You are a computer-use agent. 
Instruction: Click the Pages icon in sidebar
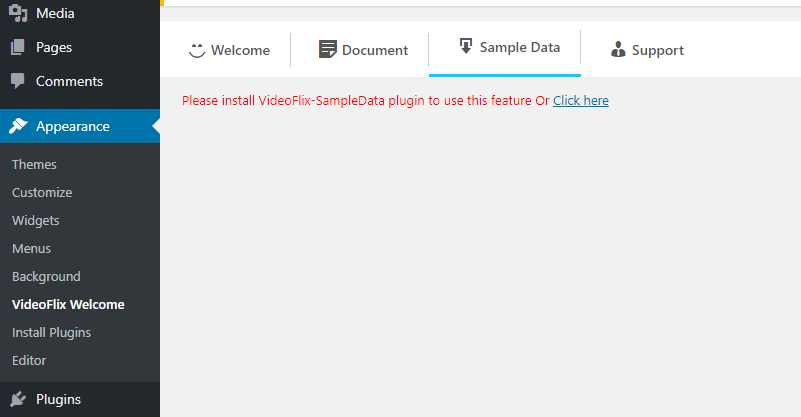pyautogui.click(x=18, y=47)
